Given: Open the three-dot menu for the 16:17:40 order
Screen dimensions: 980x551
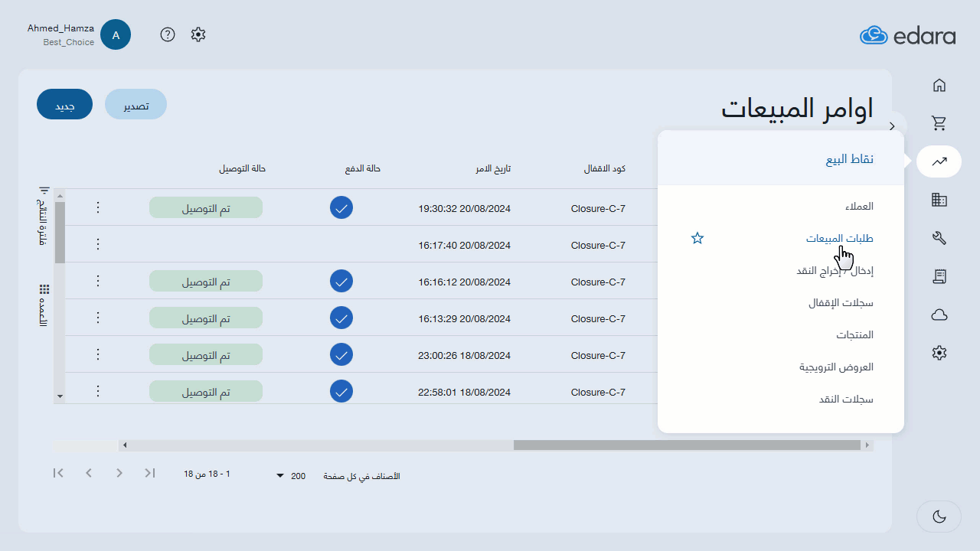Looking at the screenshot, I should click(97, 244).
